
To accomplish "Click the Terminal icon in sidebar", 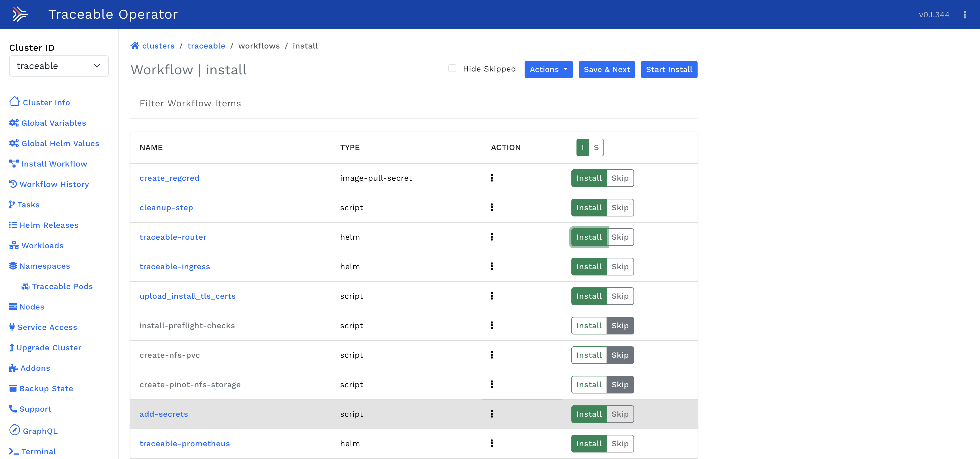I will [x=14, y=451].
